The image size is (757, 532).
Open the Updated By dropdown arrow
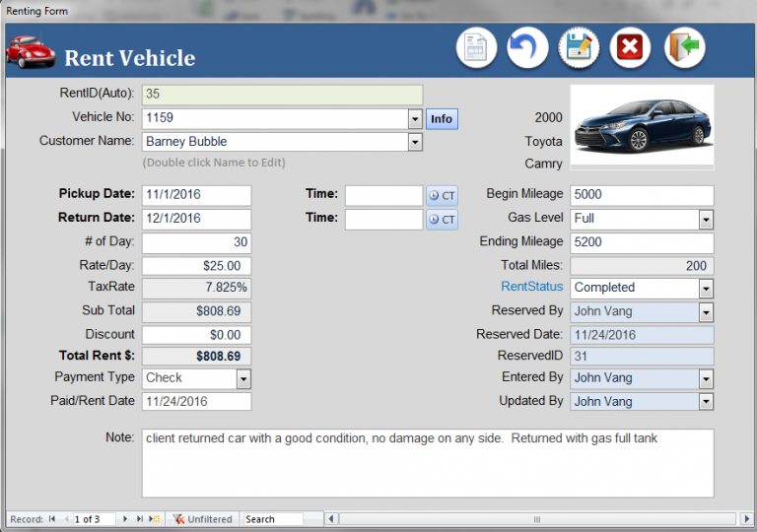[x=706, y=401]
